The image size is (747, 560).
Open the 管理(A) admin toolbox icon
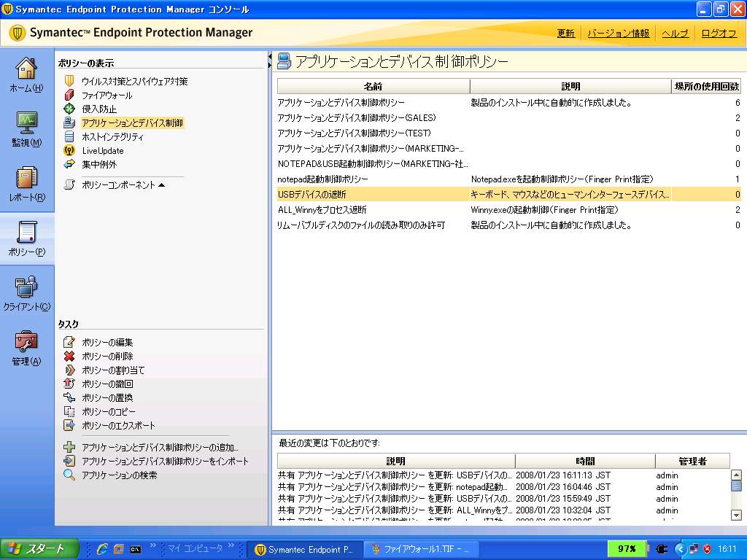(26, 348)
